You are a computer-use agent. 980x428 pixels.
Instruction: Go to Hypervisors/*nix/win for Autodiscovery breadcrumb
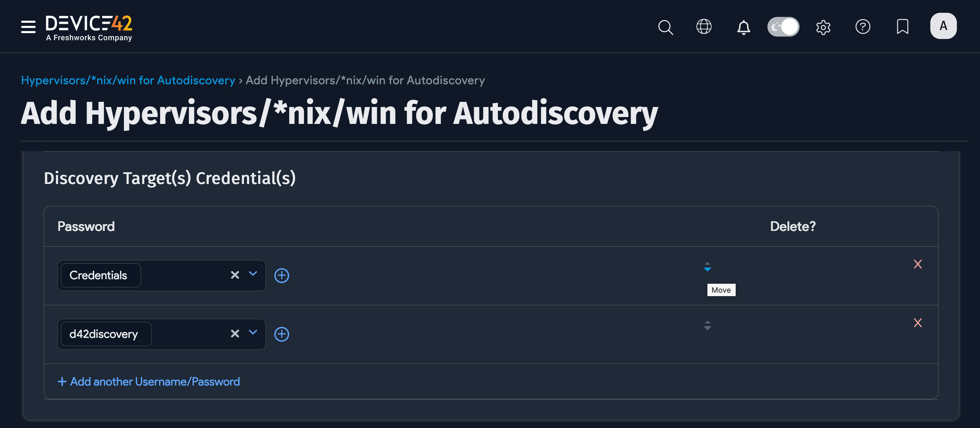(x=128, y=80)
